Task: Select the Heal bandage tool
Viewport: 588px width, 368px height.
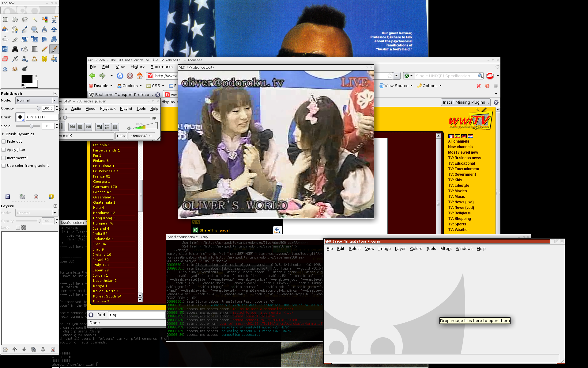Action: (x=44, y=59)
